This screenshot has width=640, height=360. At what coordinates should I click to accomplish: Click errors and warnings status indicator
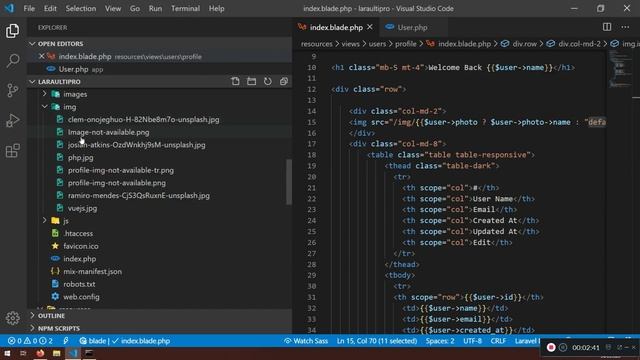pyautogui.click(x=30, y=341)
